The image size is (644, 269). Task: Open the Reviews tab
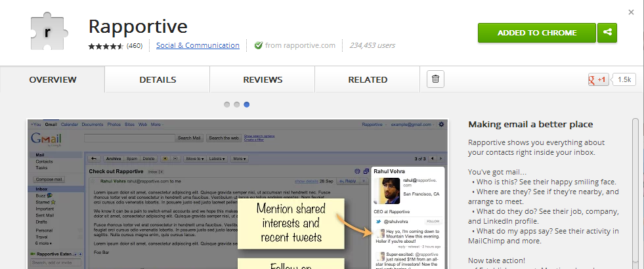pos(263,80)
